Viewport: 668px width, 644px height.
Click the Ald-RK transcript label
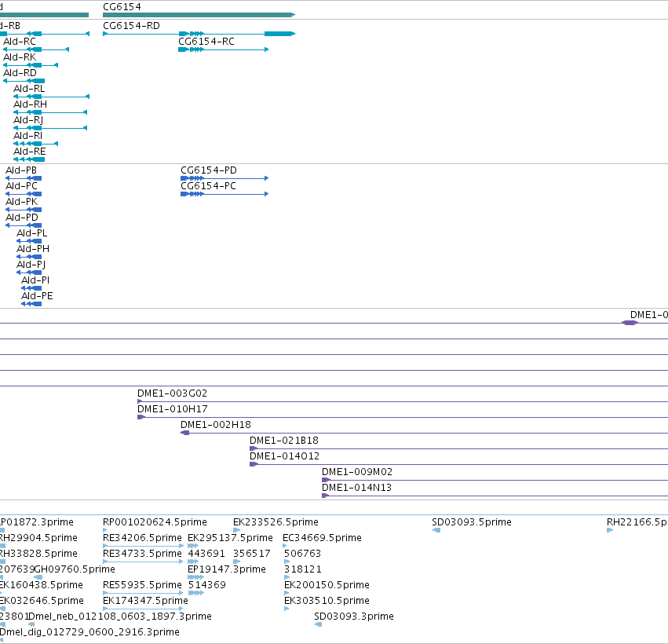click(20, 57)
